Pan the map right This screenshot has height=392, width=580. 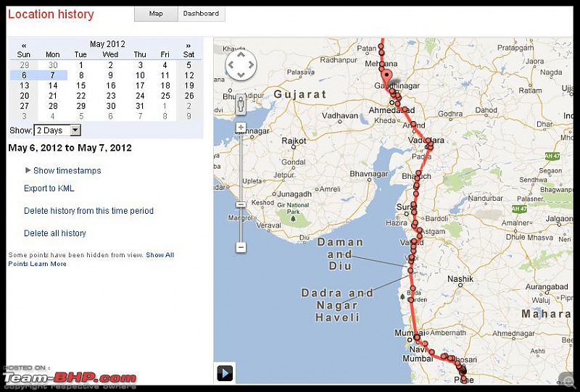tap(251, 65)
